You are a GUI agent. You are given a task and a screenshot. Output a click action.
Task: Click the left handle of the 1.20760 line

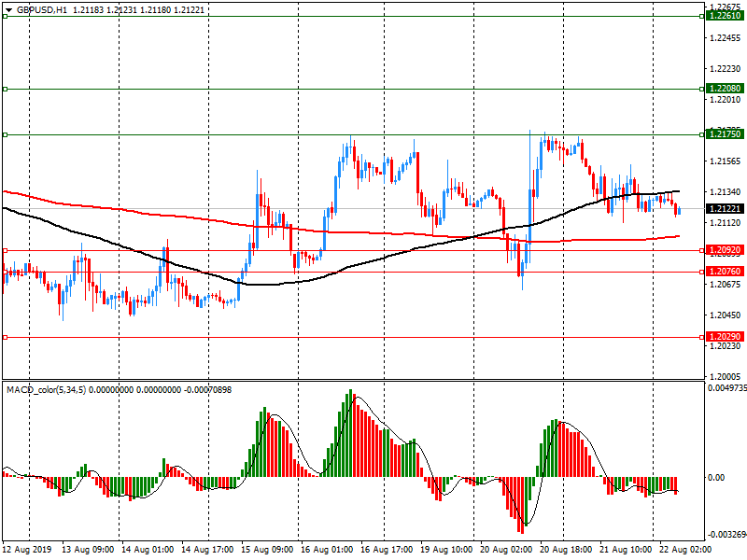pos(6,272)
